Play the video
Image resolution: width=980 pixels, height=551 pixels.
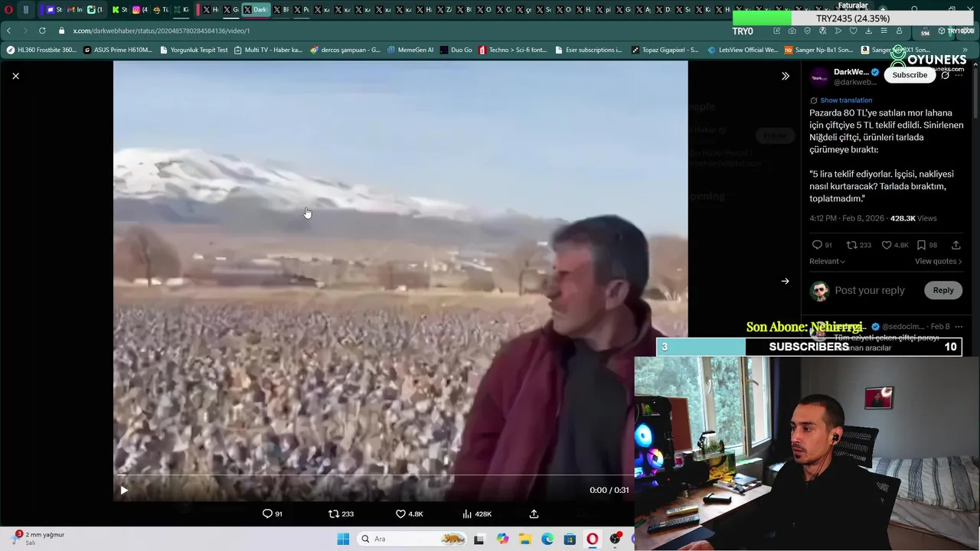pyautogui.click(x=124, y=490)
